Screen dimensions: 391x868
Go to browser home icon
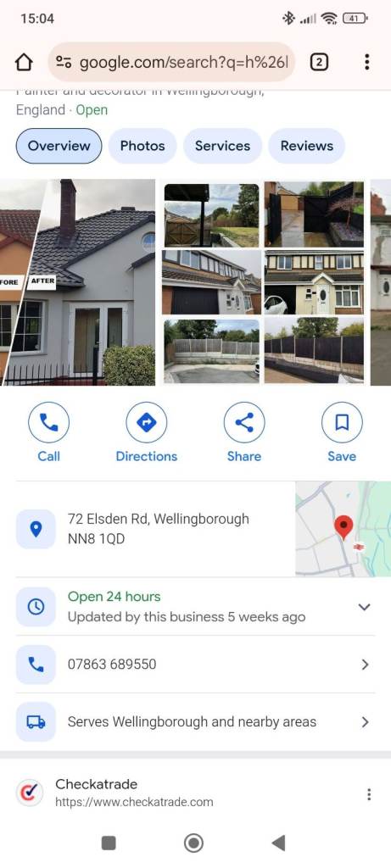click(24, 62)
